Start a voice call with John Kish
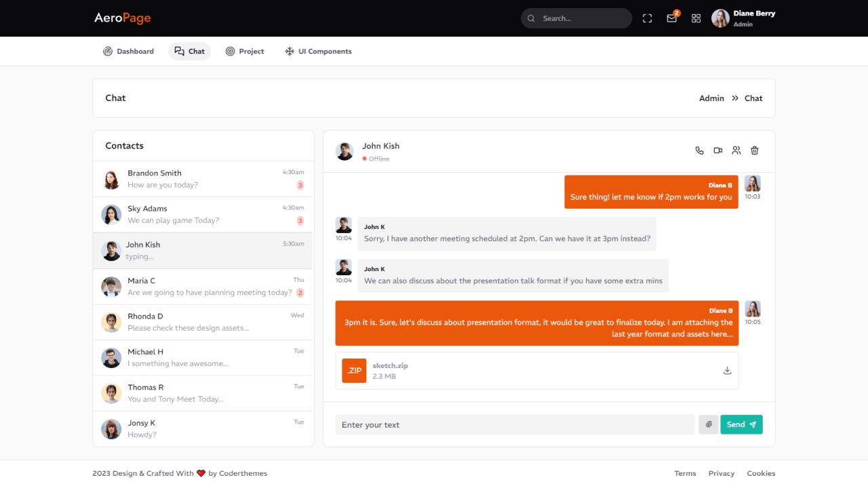Image resolution: width=868 pixels, height=488 pixels. click(699, 150)
